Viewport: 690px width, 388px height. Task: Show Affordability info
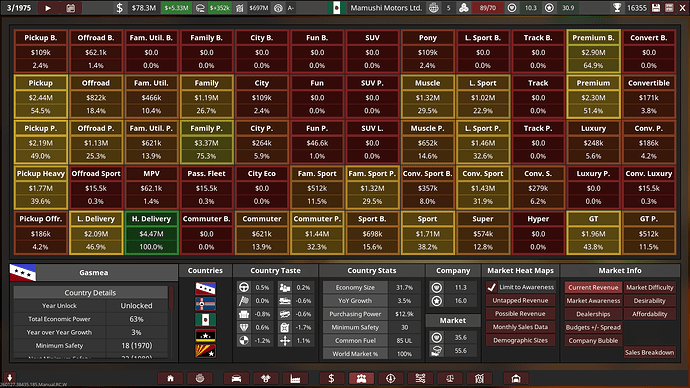650,314
